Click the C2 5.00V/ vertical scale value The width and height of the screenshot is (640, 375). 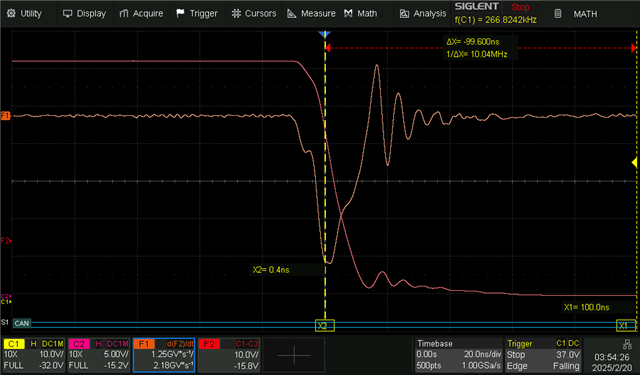116,355
